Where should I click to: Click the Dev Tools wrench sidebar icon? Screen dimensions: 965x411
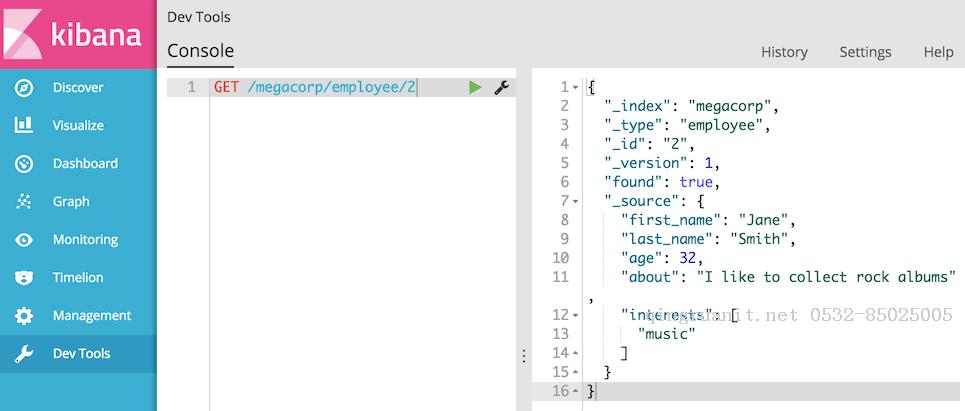(x=24, y=354)
